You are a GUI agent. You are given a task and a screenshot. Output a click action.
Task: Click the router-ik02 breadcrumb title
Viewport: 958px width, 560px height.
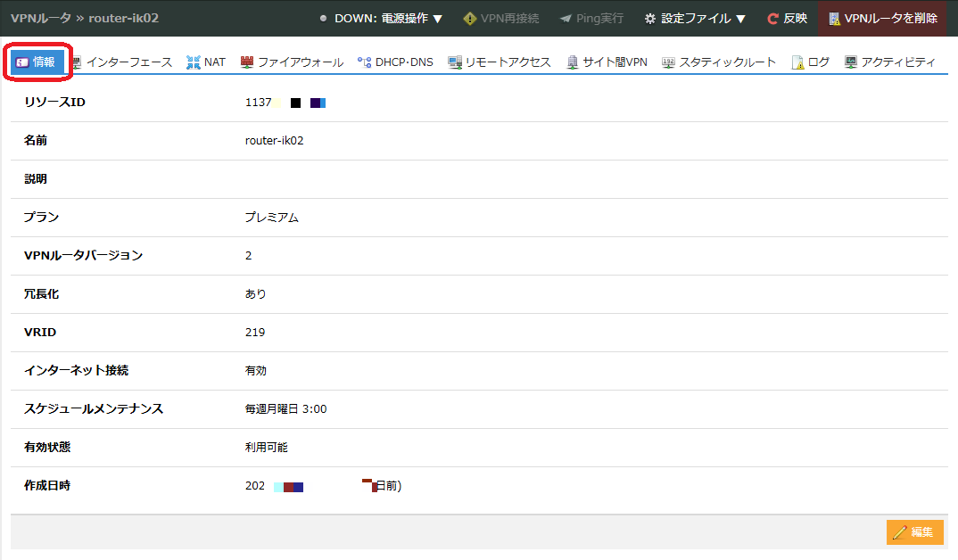123,19
